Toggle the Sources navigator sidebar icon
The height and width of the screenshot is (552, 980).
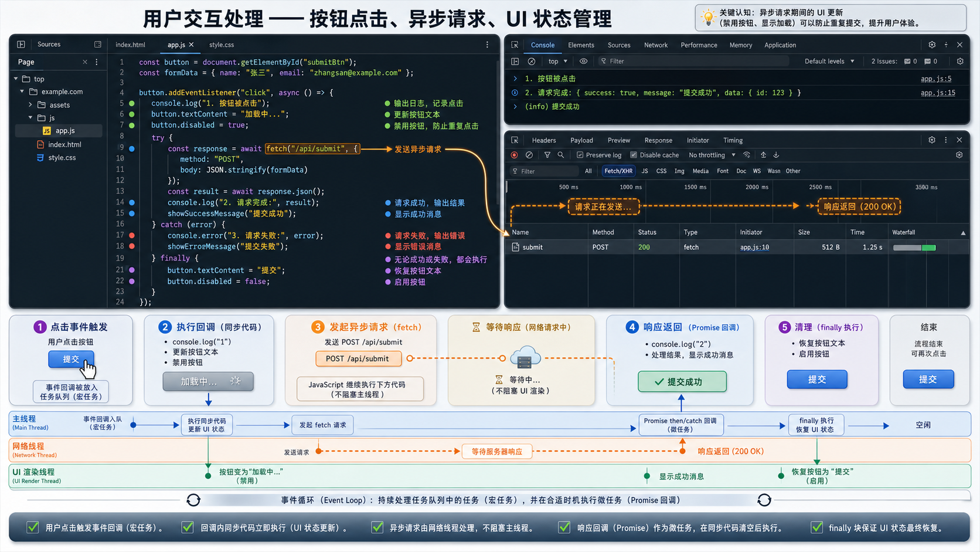pos(21,45)
